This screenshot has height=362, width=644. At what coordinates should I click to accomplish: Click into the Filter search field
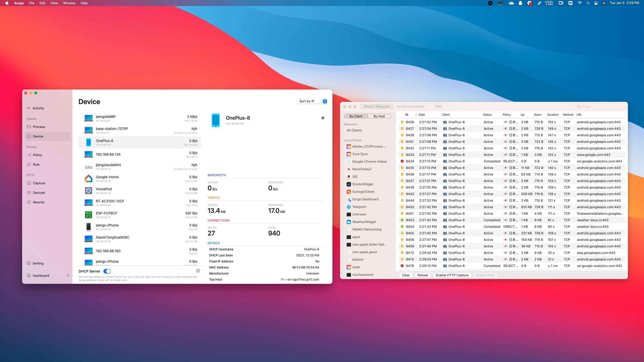tap(601, 107)
